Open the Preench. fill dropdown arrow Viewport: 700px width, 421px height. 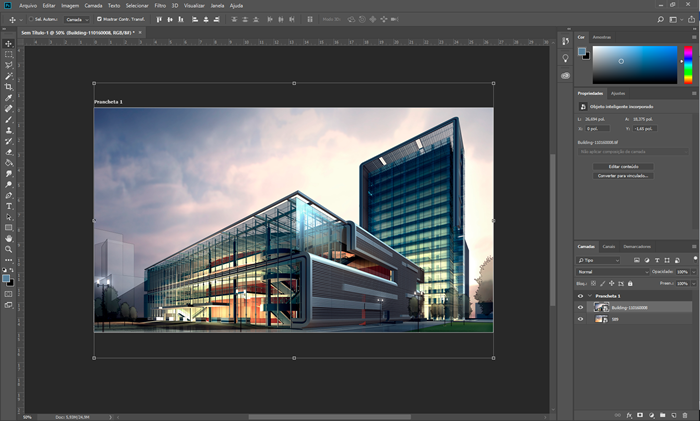693,283
